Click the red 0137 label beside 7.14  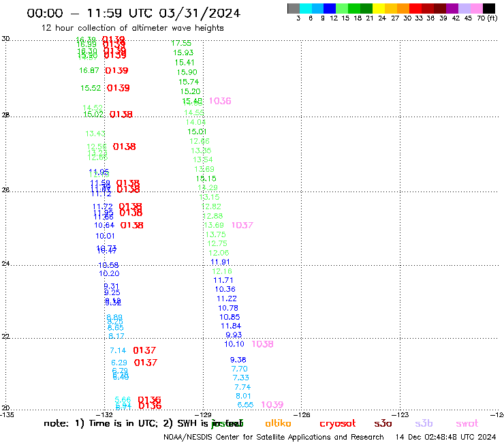[144, 350]
